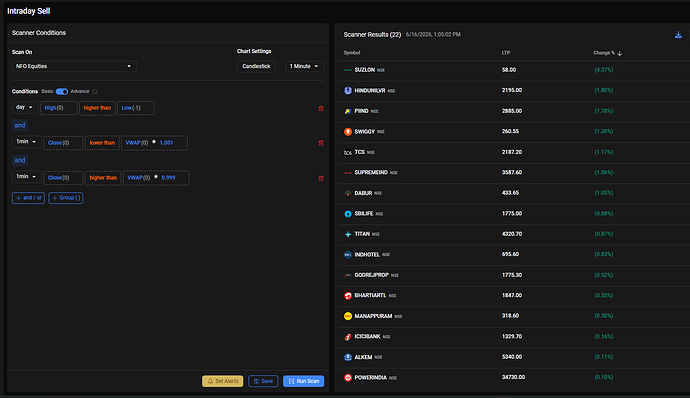Click the TCS logo icon
This screenshot has height=398, width=690.
pyautogui.click(x=348, y=152)
